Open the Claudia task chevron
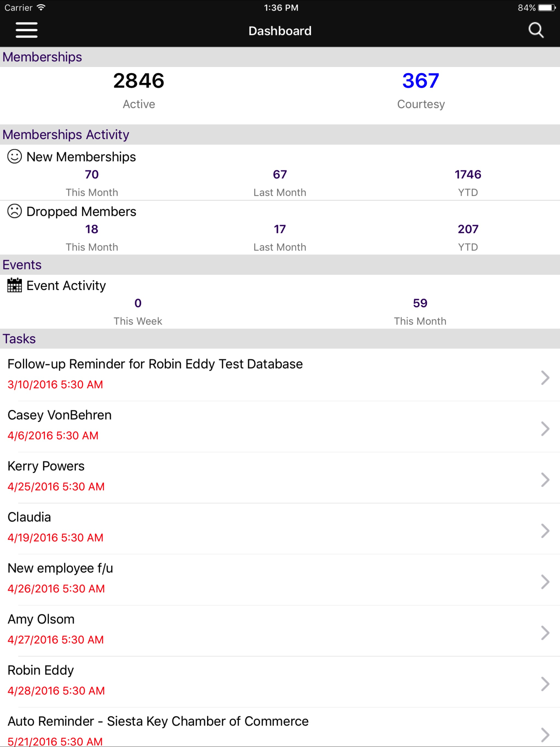The height and width of the screenshot is (747, 560). pos(545,531)
